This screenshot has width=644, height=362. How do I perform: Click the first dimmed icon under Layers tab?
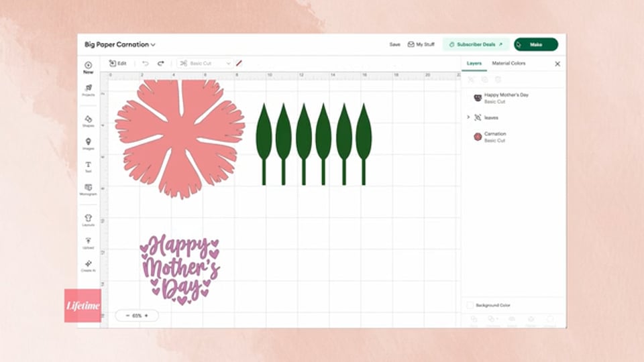[471, 79]
